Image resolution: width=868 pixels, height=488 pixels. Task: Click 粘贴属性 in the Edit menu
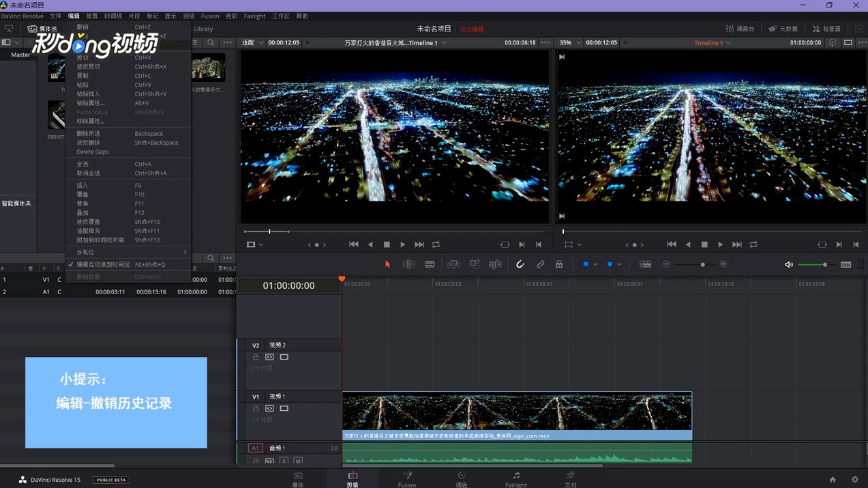pos(128,103)
